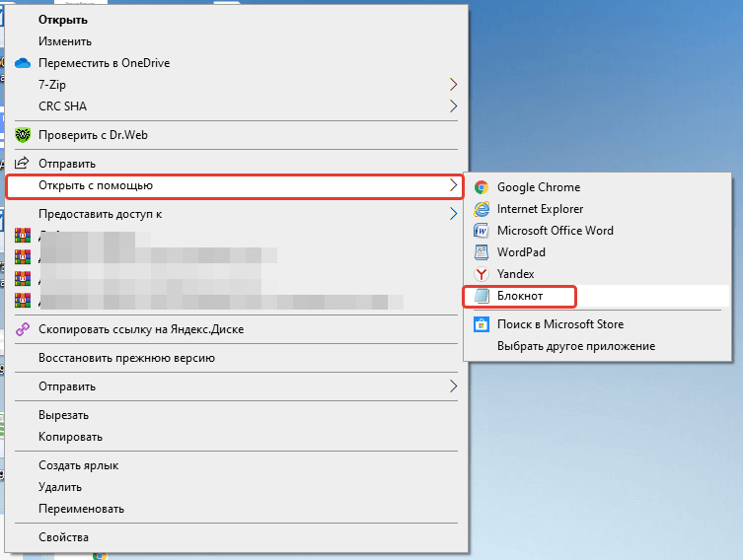Choose Переименовать menu entry
The image size is (743, 560).
click(81, 509)
